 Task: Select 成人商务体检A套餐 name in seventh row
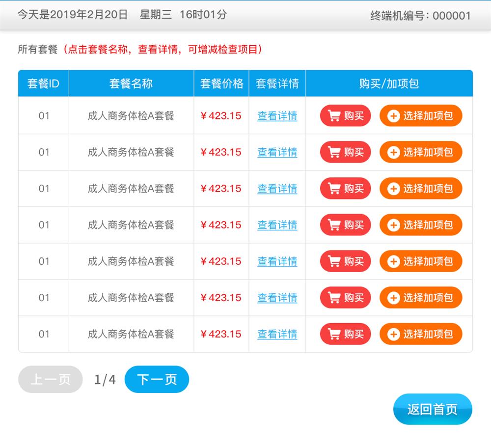[x=131, y=334]
